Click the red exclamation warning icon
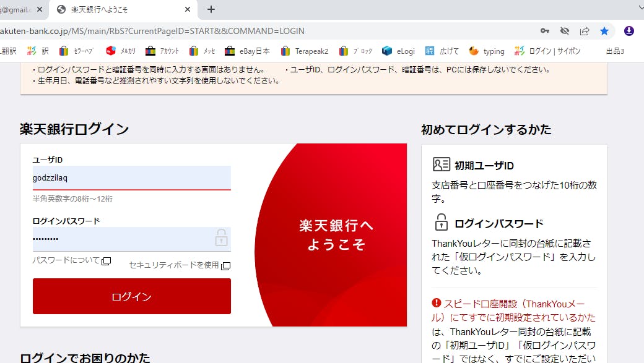 pos(436,303)
